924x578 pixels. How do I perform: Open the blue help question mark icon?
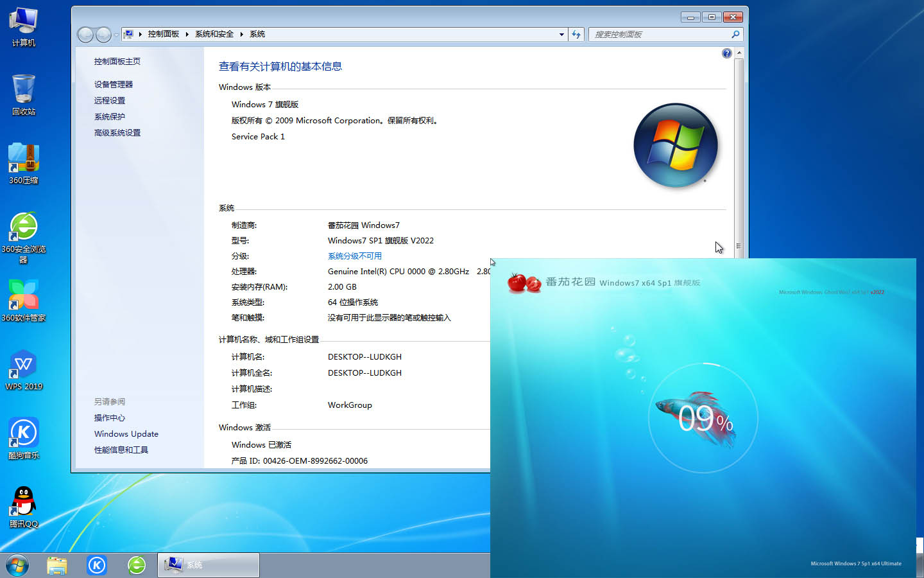pyautogui.click(x=726, y=53)
